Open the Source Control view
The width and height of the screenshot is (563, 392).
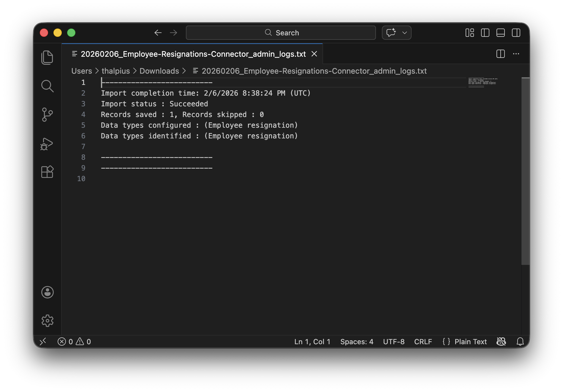pos(47,115)
